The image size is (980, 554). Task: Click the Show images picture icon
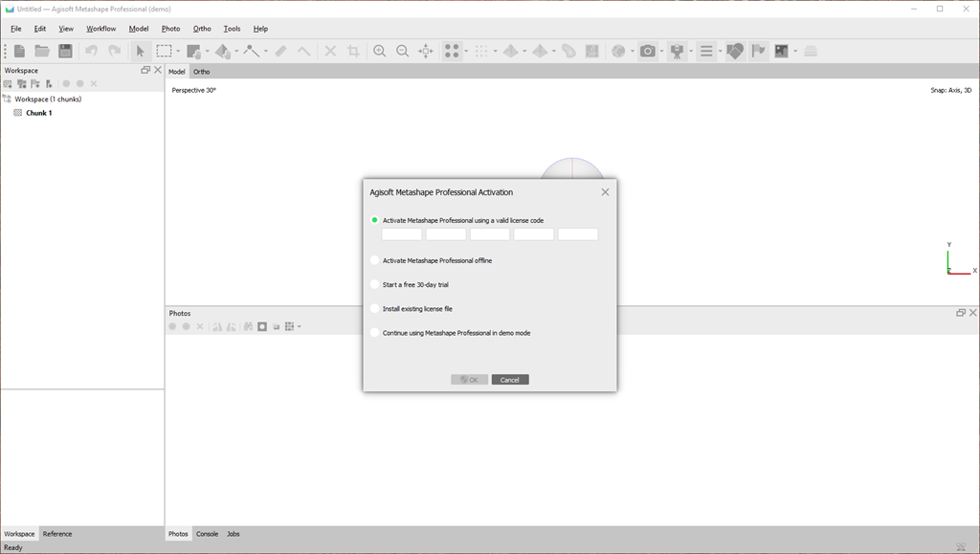[781, 52]
